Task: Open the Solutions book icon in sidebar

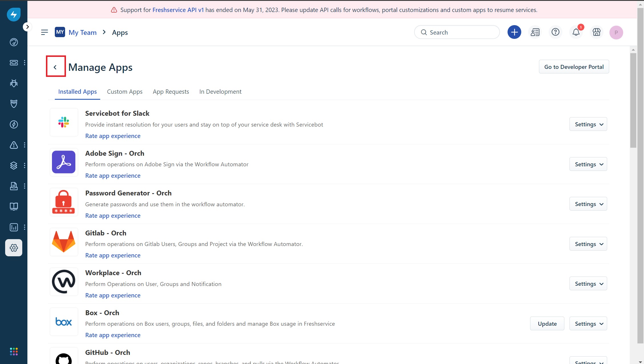Action: pos(14,207)
